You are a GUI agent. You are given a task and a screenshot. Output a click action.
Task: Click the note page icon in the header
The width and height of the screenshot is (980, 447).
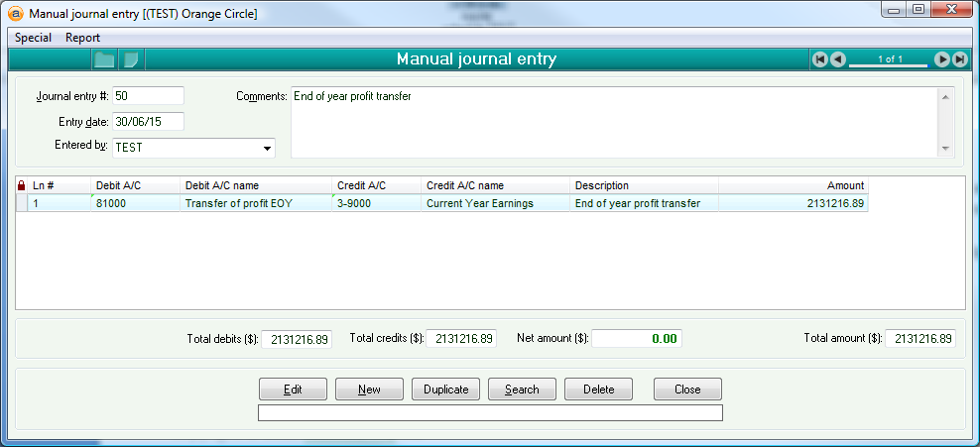[x=130, y=59]
